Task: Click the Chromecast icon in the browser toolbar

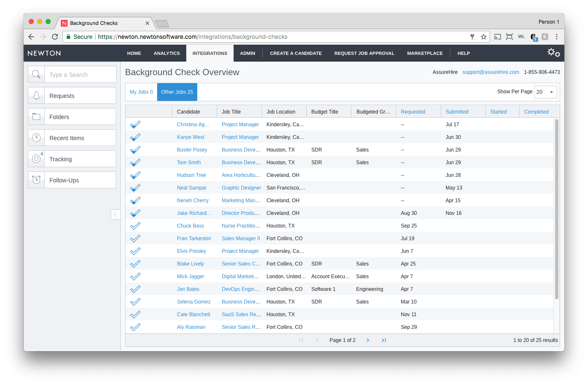Action: click(x=497, y=37)
